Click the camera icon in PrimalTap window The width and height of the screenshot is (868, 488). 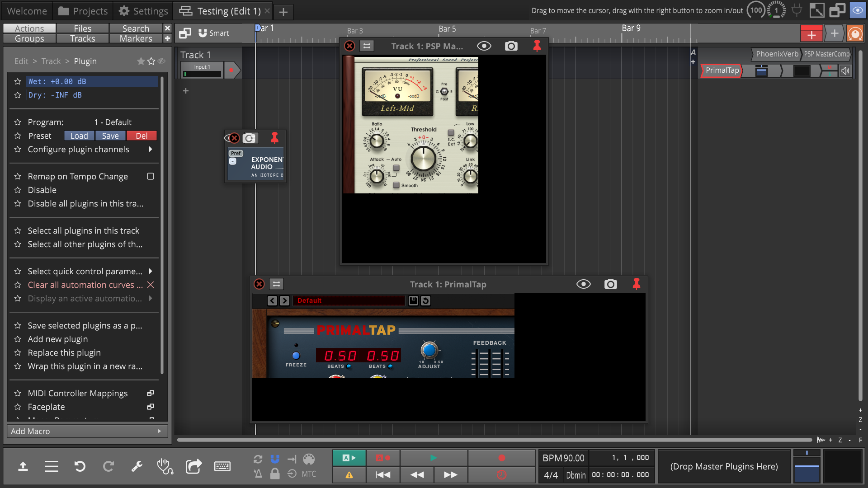click(x=611, y=284)
